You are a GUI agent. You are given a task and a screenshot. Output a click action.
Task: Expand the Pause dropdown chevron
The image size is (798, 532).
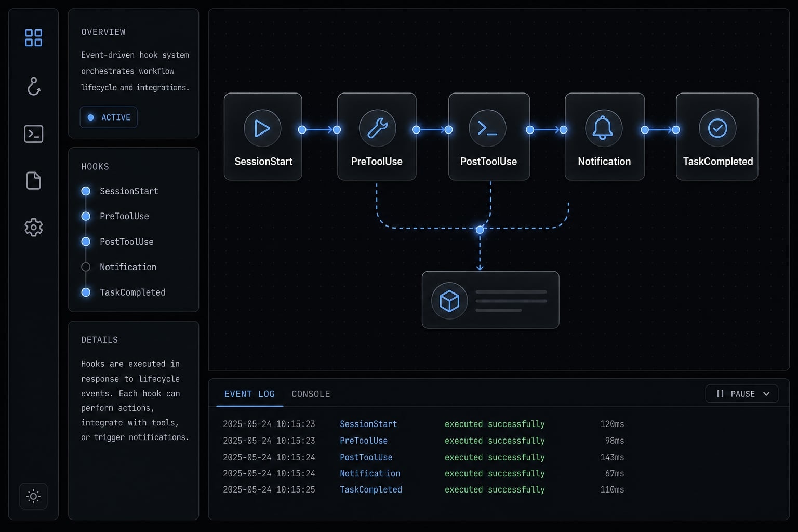pos(766,394)
